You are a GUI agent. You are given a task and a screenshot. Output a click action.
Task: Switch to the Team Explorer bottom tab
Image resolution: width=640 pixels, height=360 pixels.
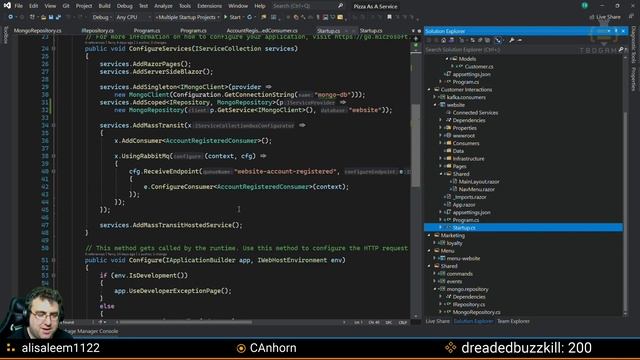click(513, 322)
